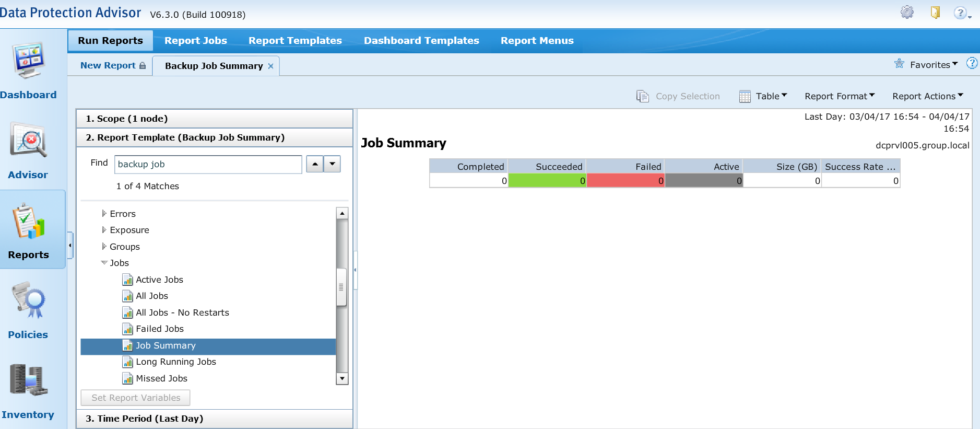Click the Long Running Jobs icon

[x=127, y=362]
